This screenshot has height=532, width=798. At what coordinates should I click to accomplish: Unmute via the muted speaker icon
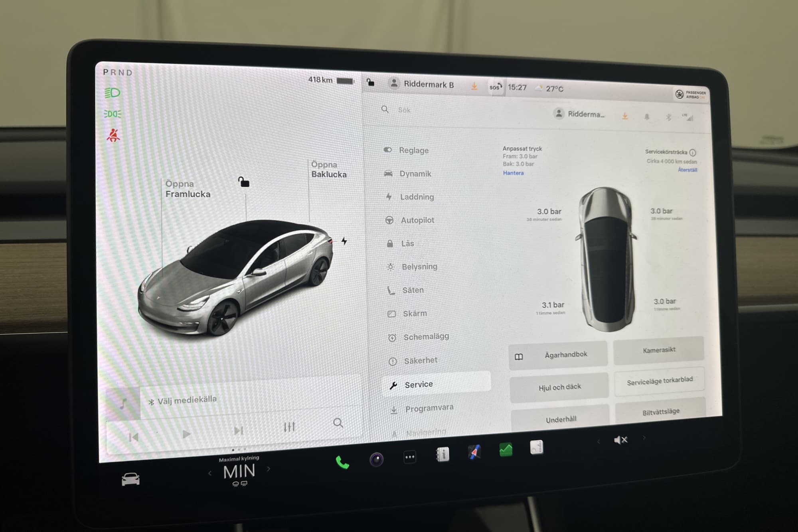coord(620,440)
